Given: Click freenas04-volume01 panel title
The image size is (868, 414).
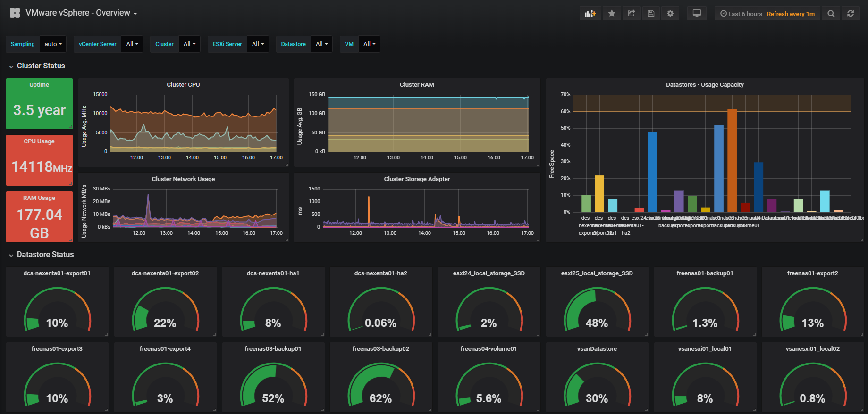Looking at the screenshot, I should 489,349.
